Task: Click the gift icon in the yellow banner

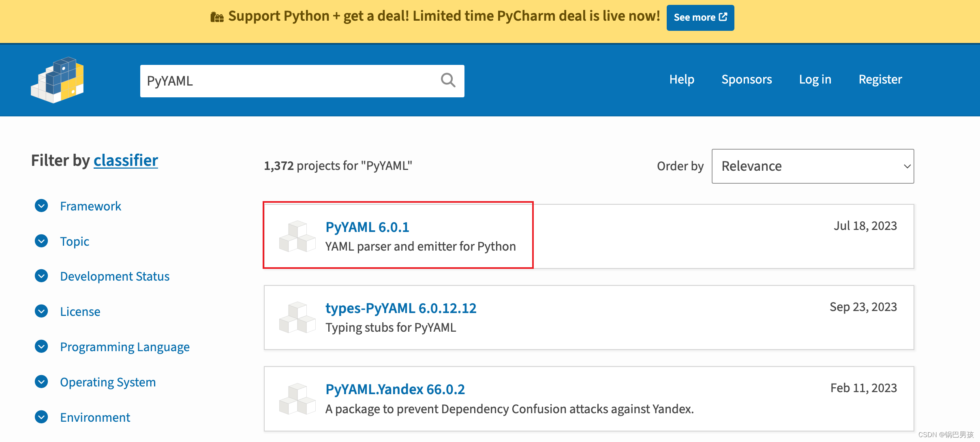Action: point(217,16)
